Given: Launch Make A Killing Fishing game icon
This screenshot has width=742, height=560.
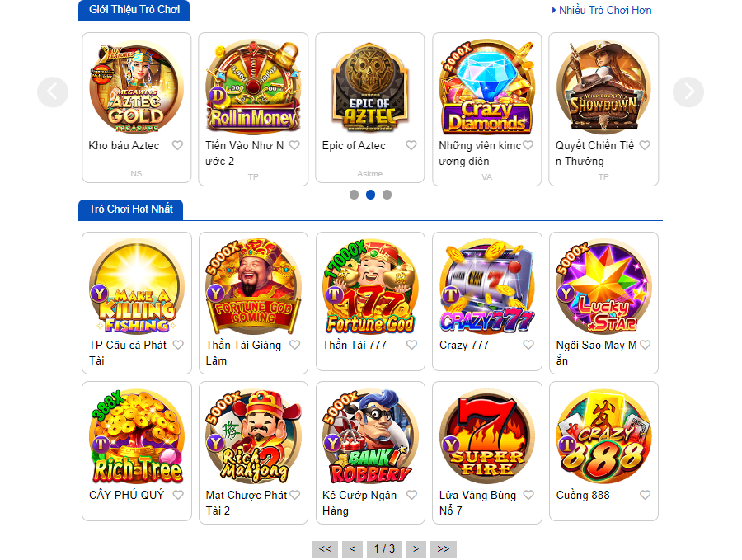Looking at the screenshot, I should [x=137, y=287].
